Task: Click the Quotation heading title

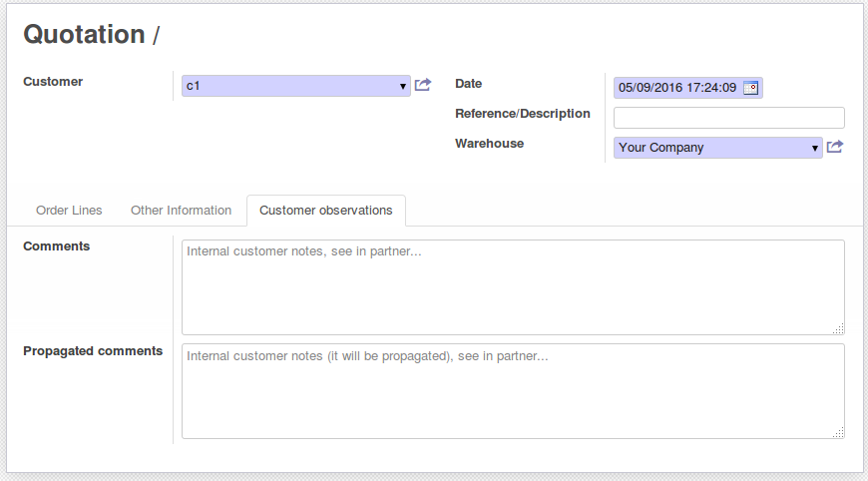Action: click(84, 35)
